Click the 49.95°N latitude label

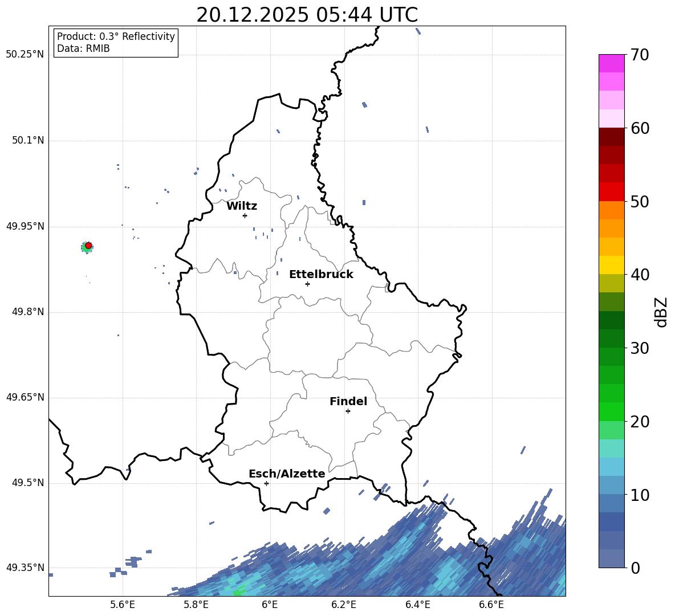(25, 226)
